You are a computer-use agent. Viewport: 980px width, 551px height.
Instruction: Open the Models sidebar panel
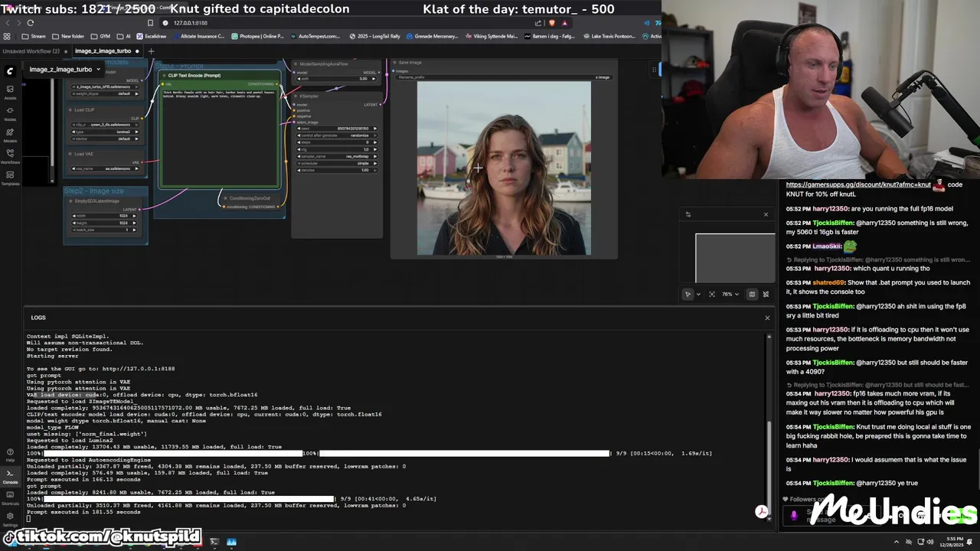point(10,135)
